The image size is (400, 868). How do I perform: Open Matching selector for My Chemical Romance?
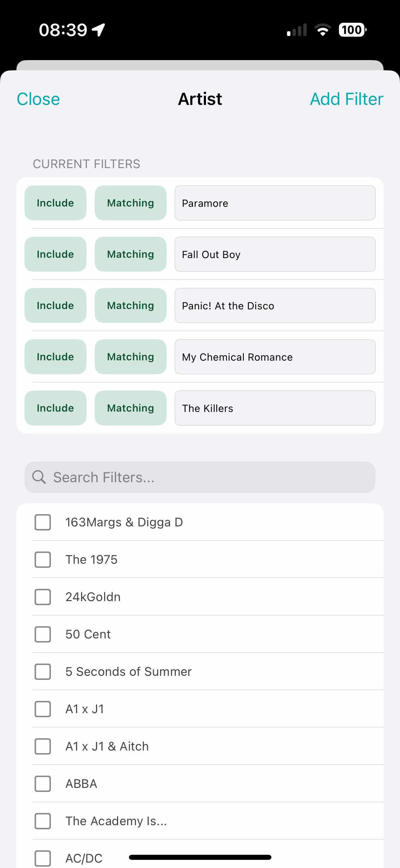131,357
